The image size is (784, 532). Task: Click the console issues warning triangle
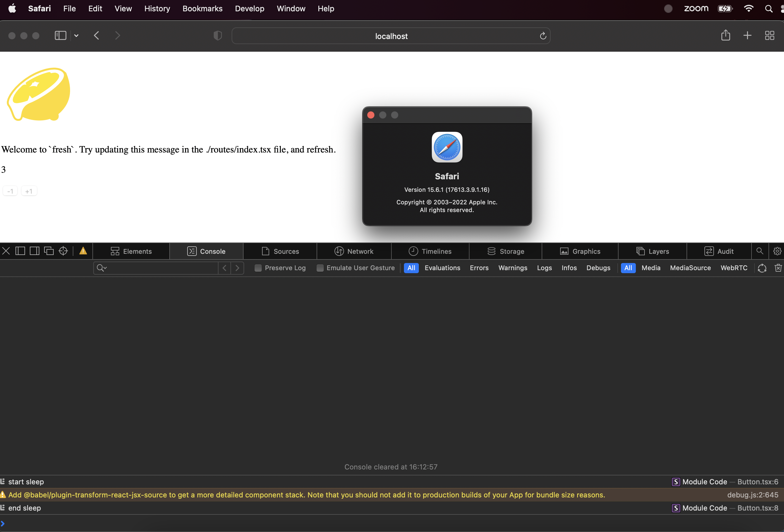[83, 251]
